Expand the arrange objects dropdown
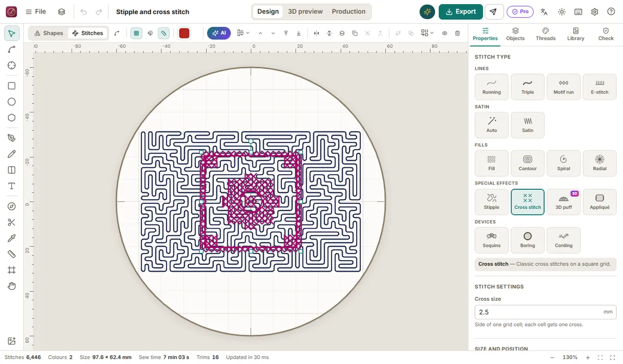 coord(427,33)
